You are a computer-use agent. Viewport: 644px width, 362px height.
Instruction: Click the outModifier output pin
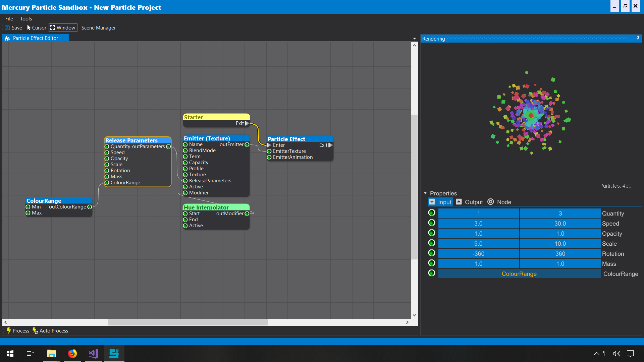[x=247, y=214]
